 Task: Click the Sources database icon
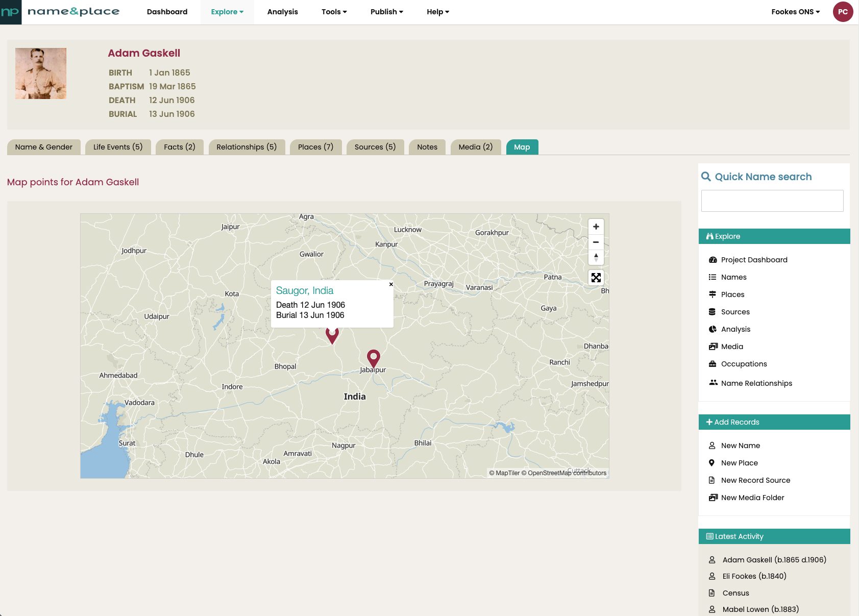tap(713, 312)
